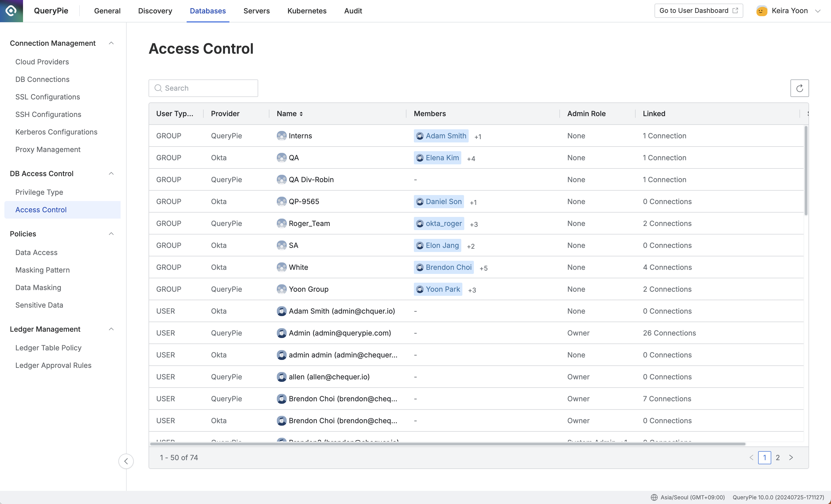Click the QueryPie application logo icon
This screenshot has height=504, width=831.
(11, 11)
